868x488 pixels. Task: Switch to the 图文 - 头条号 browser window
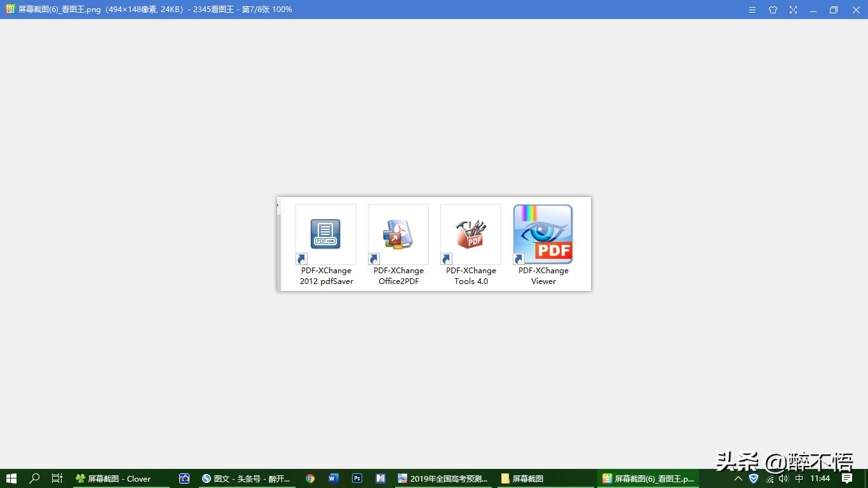coord(247,478)
